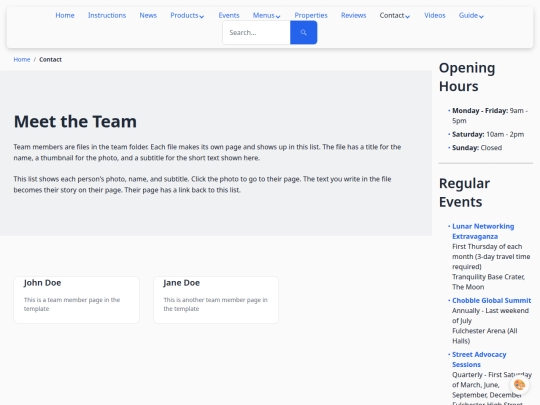Click the Monday - Friday hours entry
Screen dimensions: 540x405
tap(490, 116)
